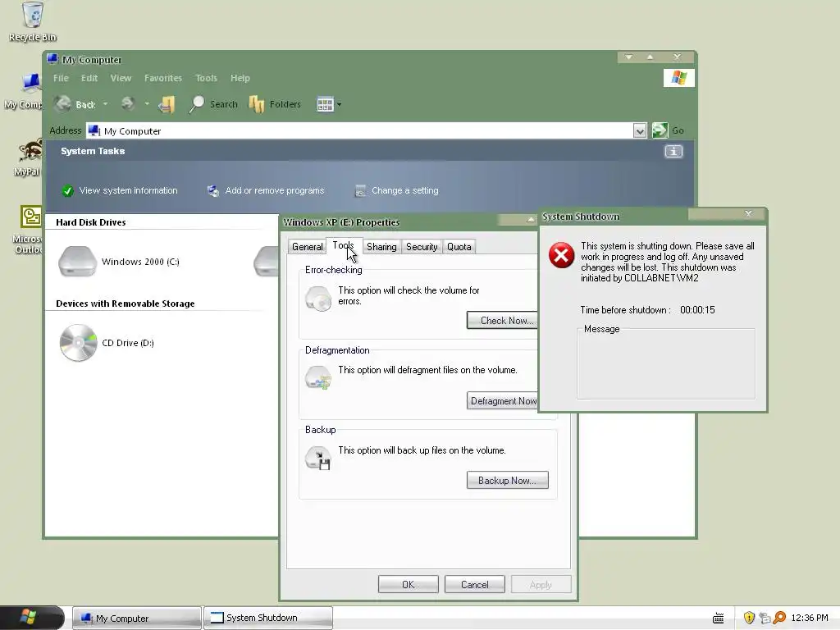The height and width of the screenshot is (630, 840).
Task: Open the Search toolbar button
Action: [213, 104]
